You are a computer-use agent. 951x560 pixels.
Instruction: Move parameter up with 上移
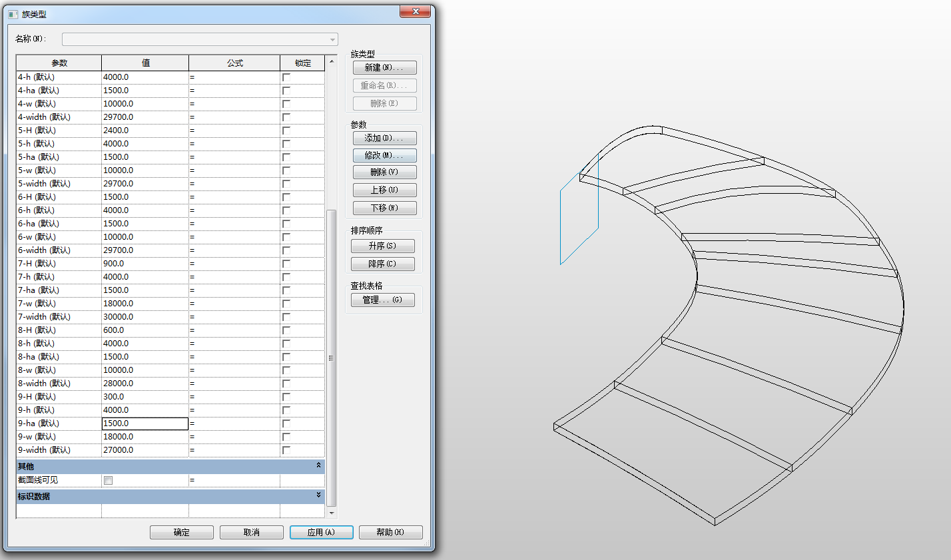pos(385,190)
